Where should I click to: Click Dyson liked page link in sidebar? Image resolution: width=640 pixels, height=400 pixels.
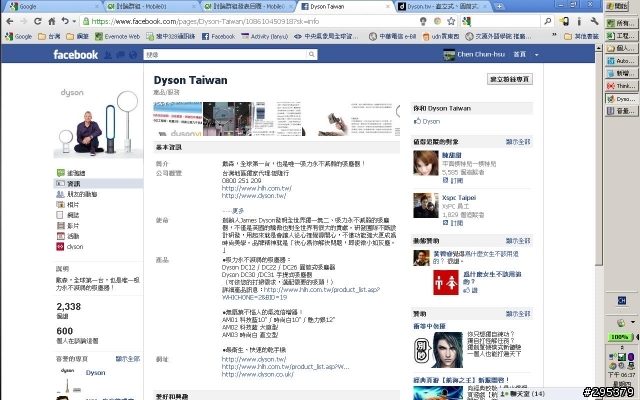(x=96, y=373)
